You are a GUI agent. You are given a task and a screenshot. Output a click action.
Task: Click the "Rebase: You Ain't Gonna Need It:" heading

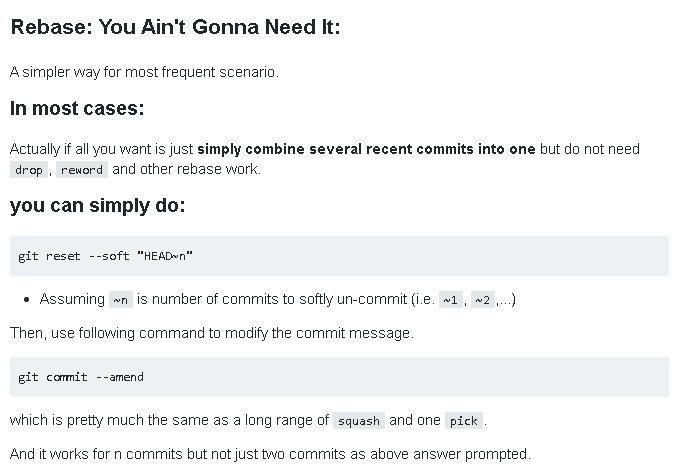[x=175, y=27]
